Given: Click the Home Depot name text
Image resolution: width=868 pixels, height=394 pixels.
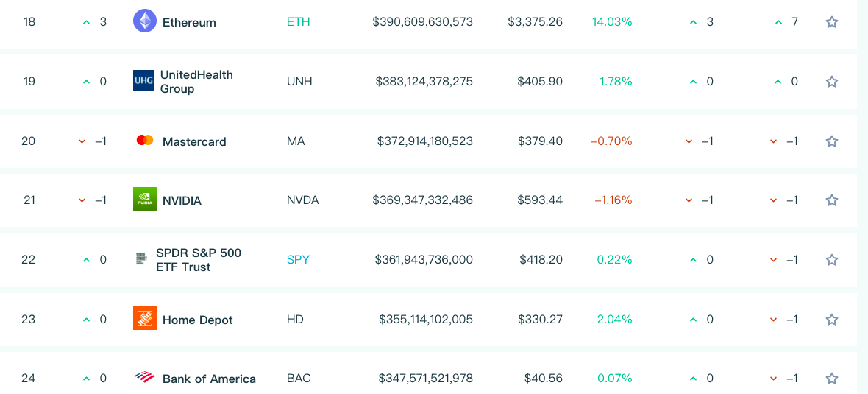Looking at the screenshot, I should coord(197,320).
